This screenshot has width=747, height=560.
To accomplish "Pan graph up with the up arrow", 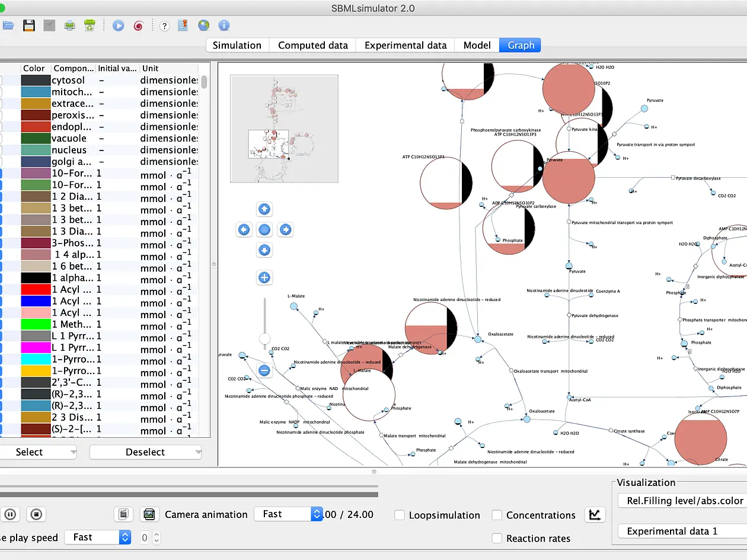I will 264,209.
